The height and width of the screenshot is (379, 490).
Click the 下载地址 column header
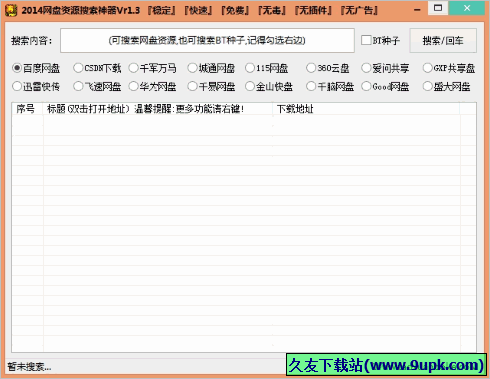tap(366, 109)
